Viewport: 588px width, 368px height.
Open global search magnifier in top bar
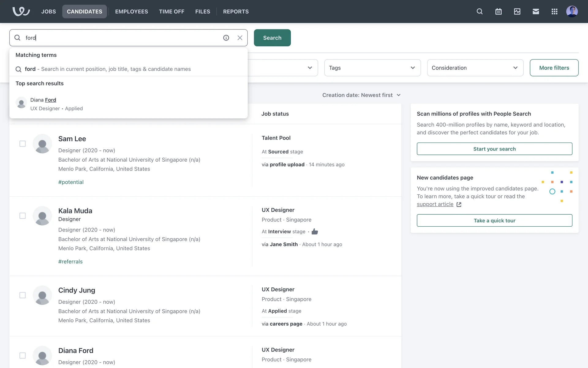[x=480, y=11]
